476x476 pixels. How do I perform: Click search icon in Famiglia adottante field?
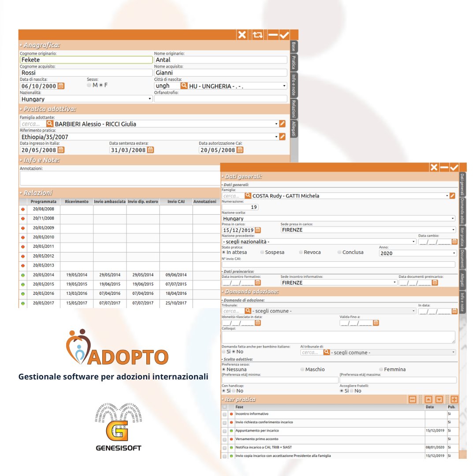tap(50, 123)
